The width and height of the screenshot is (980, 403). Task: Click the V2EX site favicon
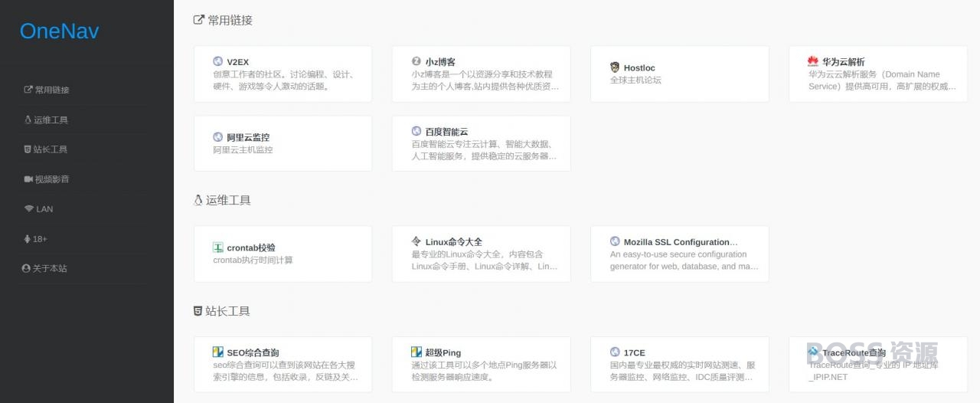(218, 61)
